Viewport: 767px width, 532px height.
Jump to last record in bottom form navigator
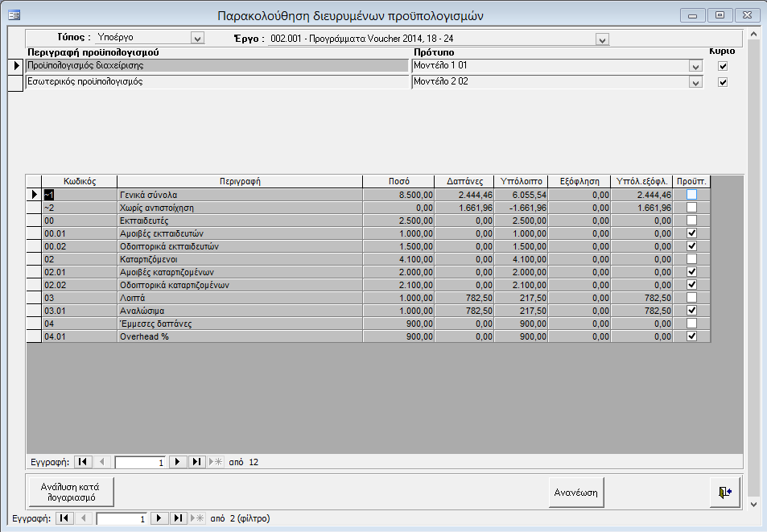click(178, 518)
